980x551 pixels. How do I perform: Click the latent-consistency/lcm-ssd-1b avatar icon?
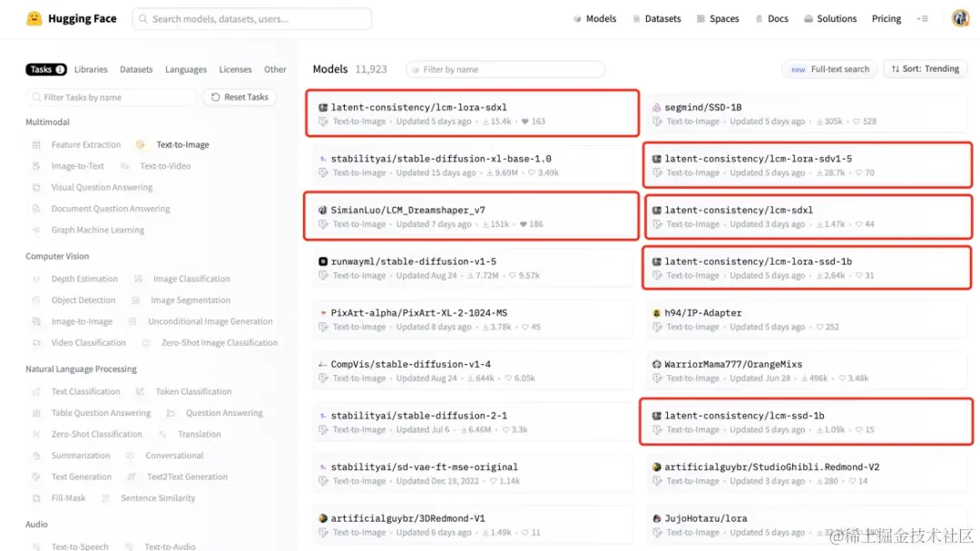[656, 415]
